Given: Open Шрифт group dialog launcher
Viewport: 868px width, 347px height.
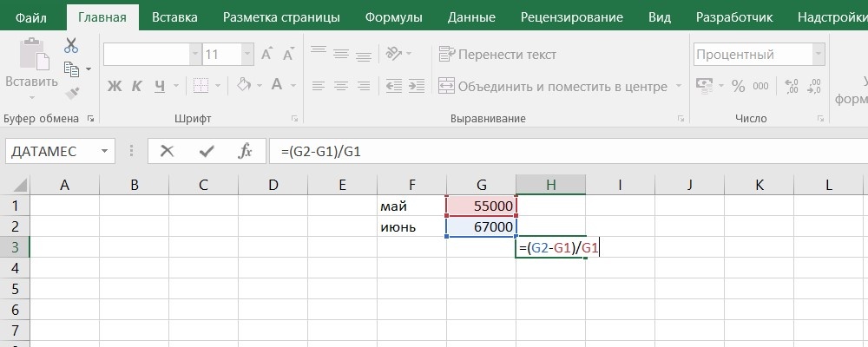Looking at the screenshot, I should click(x=295, y=119).
